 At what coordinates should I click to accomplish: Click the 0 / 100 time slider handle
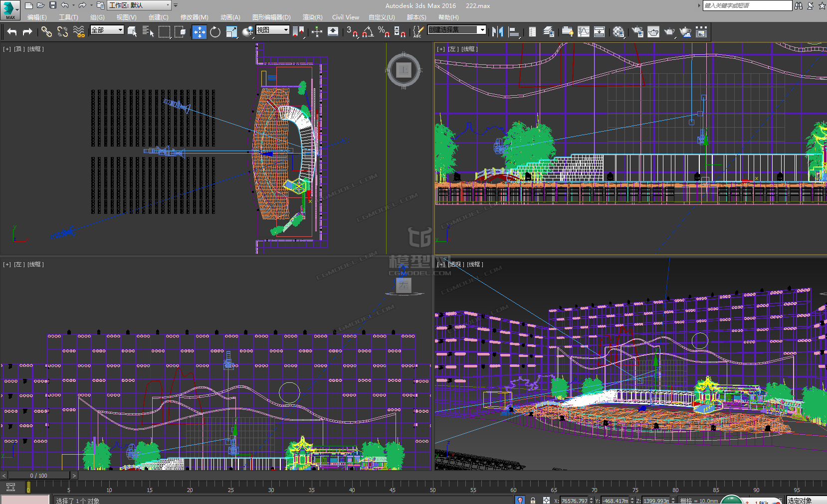(38, 476)
